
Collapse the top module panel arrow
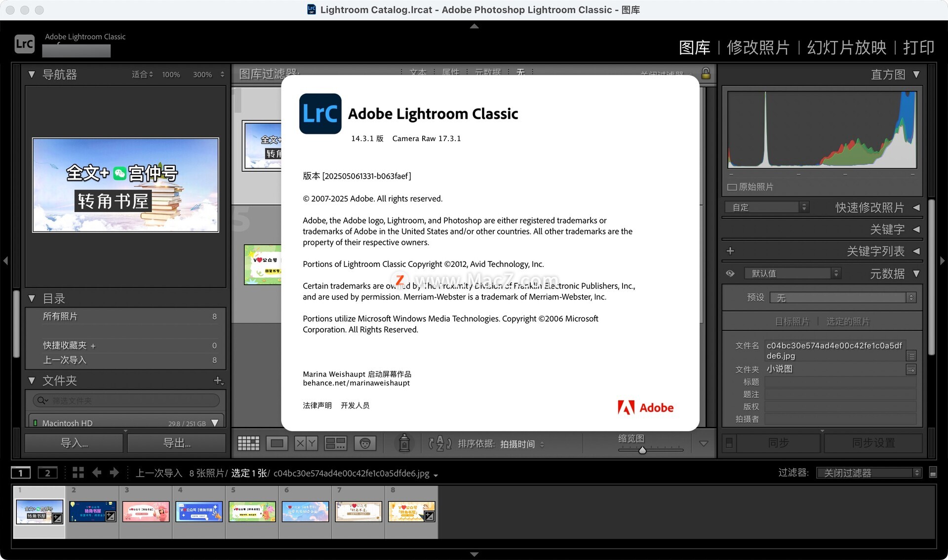tap(474, 26)
